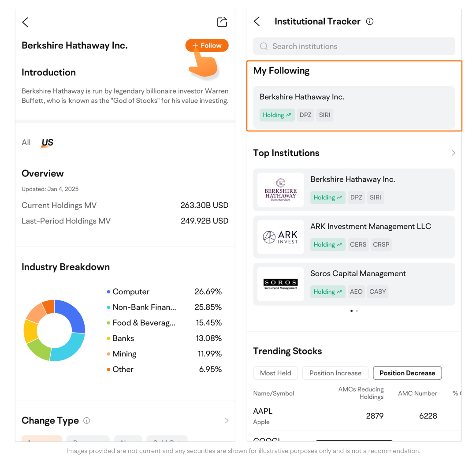Switch to the All market tab
476x464 pixels.
click(x=26, y=142)
